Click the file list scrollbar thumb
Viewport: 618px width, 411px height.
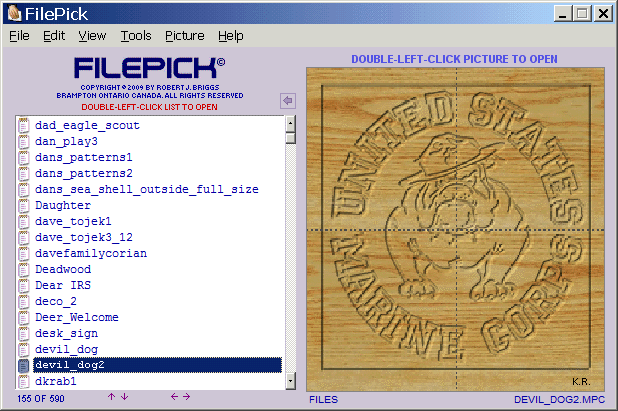(290, 138)
